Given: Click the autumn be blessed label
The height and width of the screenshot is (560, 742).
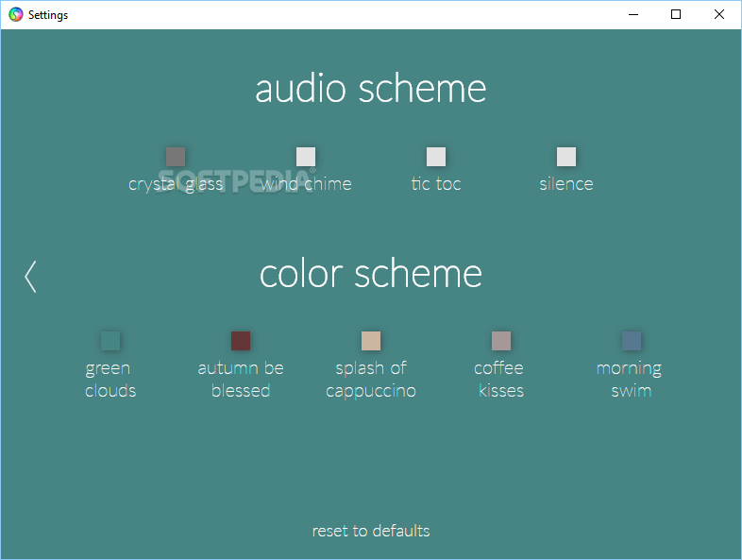Looking at the screenshot, I should click(241, 380).
